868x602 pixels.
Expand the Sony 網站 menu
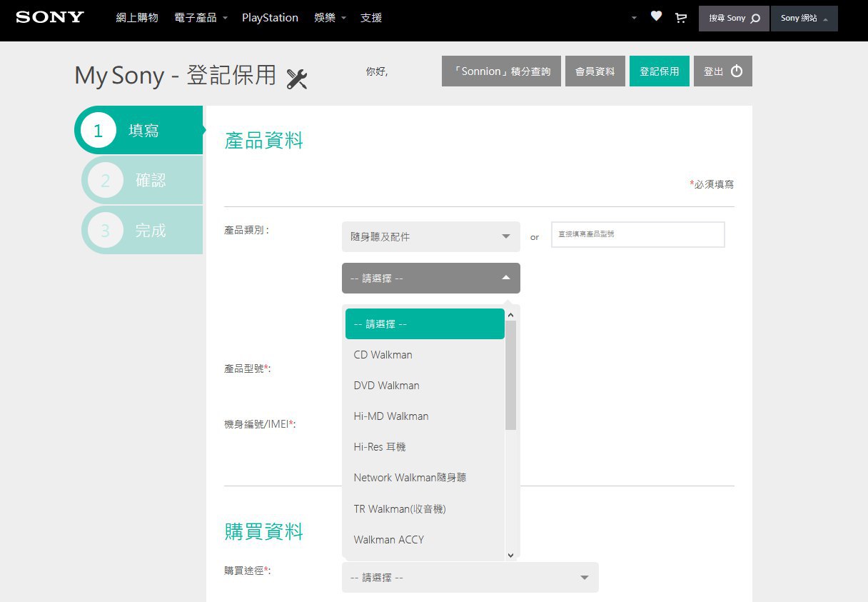[x=804, y=19]
